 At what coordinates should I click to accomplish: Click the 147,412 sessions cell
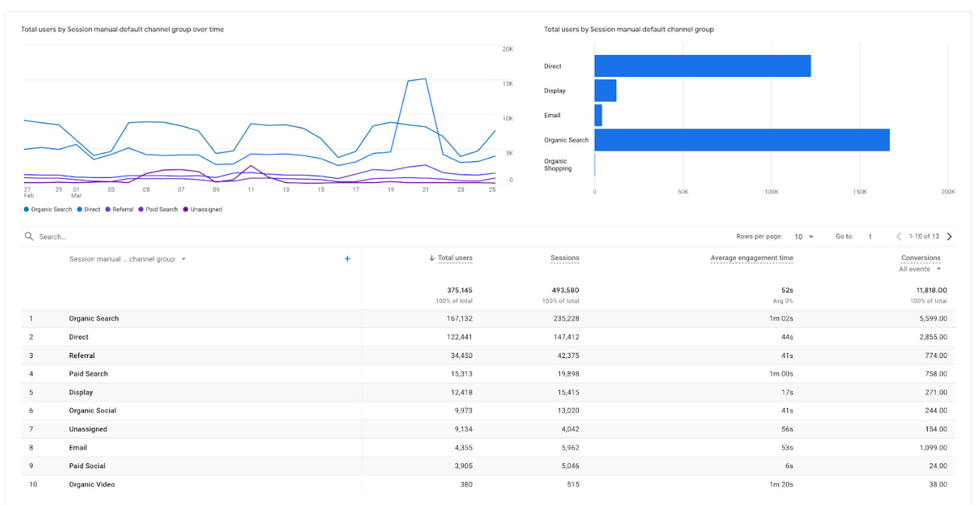coord(566,338)
